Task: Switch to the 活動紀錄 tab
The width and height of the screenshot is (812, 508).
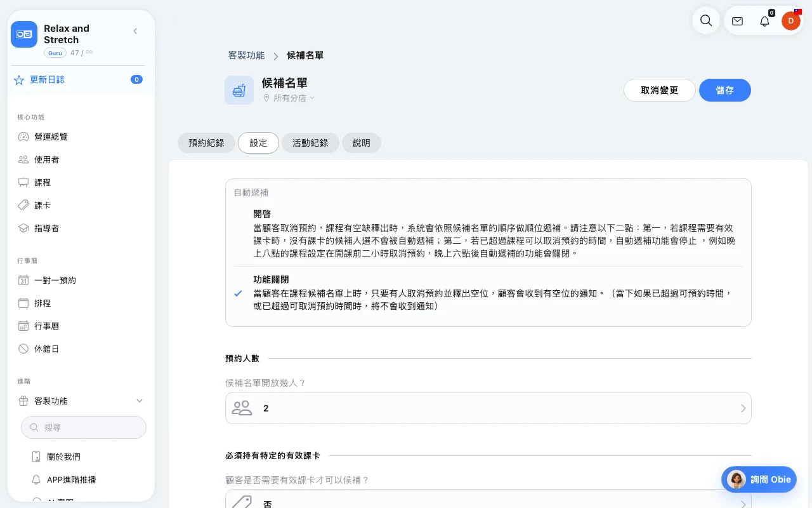Action: click(310, 143)
